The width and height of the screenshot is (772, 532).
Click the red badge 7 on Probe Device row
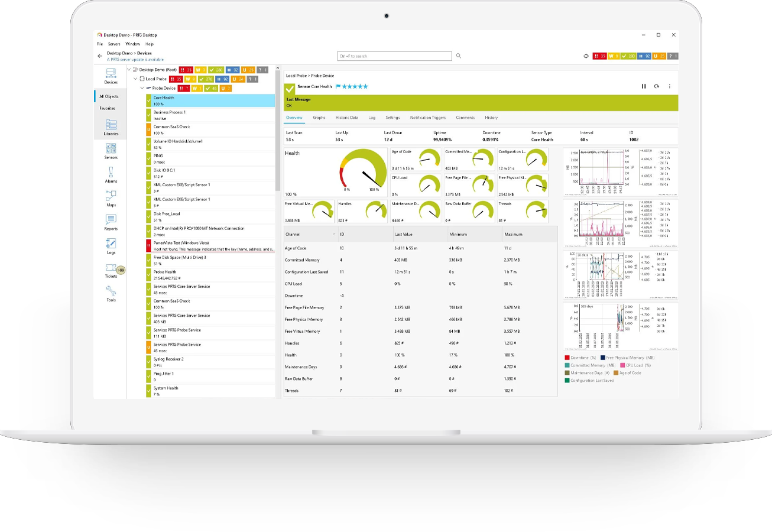pyautogui.click(x=184, y=88)
